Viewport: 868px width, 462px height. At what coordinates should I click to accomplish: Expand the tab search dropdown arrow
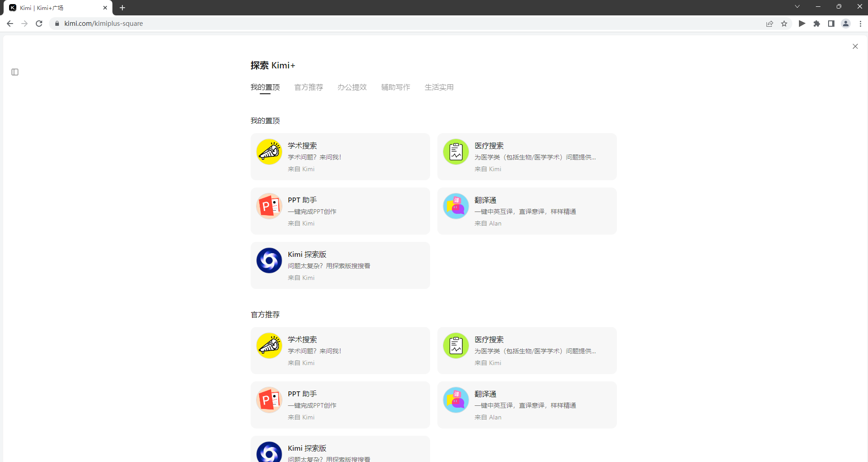pos(797,6)
